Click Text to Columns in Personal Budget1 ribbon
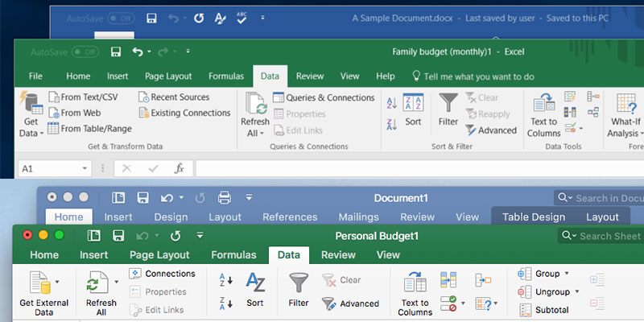The width and height of the screenshot is (644, 322). 415,293
